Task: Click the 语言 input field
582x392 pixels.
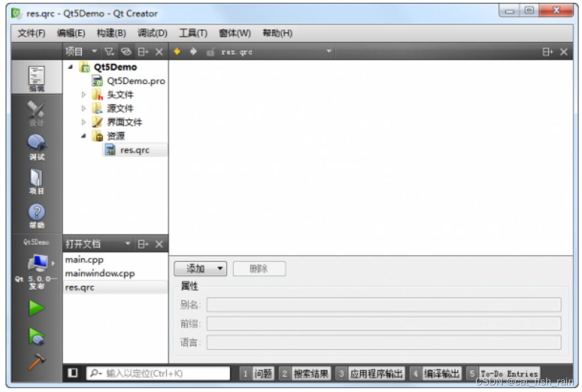Action: (x=384, y=342)
